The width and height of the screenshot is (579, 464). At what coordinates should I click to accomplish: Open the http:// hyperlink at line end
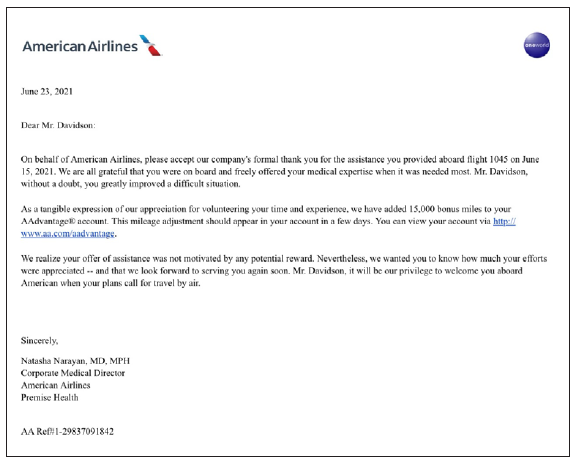pos(504,221)
